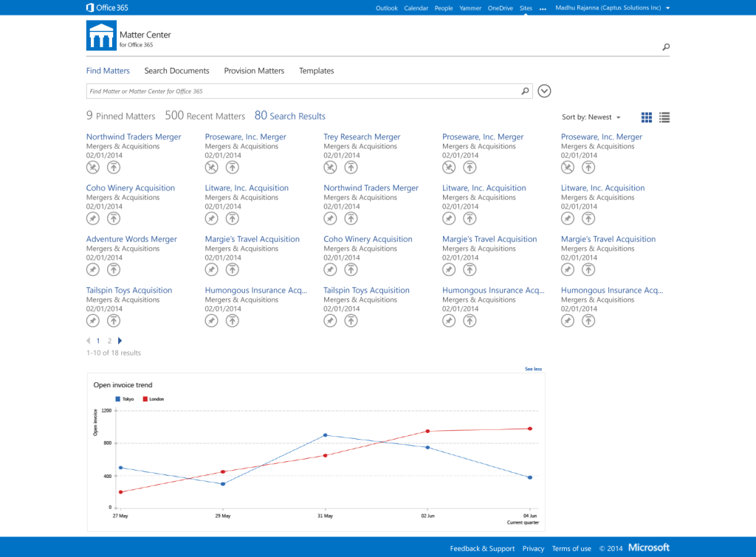Image resolution: width=756 pixels, height=557 pixels.
Task: Pin the Adventure Words Merger matter
Action: click(x=92, y=270)
